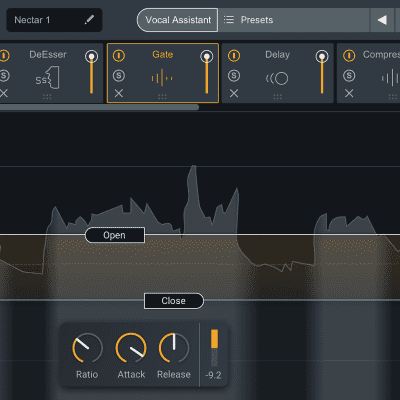Click the gain reduction meter
Screen dimensions: 400x400
point(214,348)
